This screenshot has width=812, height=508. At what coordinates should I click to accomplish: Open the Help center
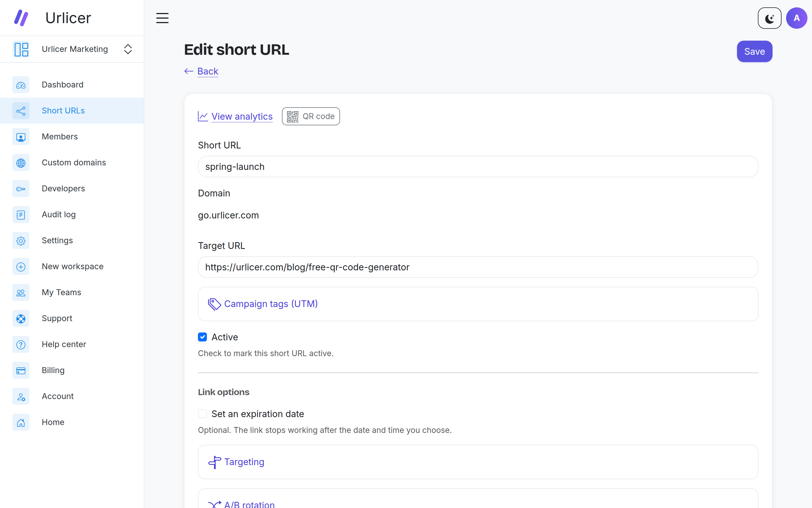[x=72, y=344]
